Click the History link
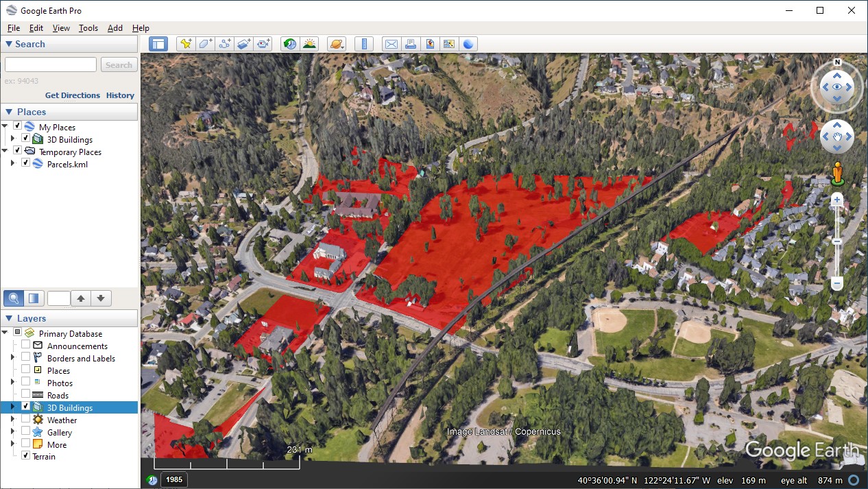The image size is (868, 489). click(x=120, y=95)
